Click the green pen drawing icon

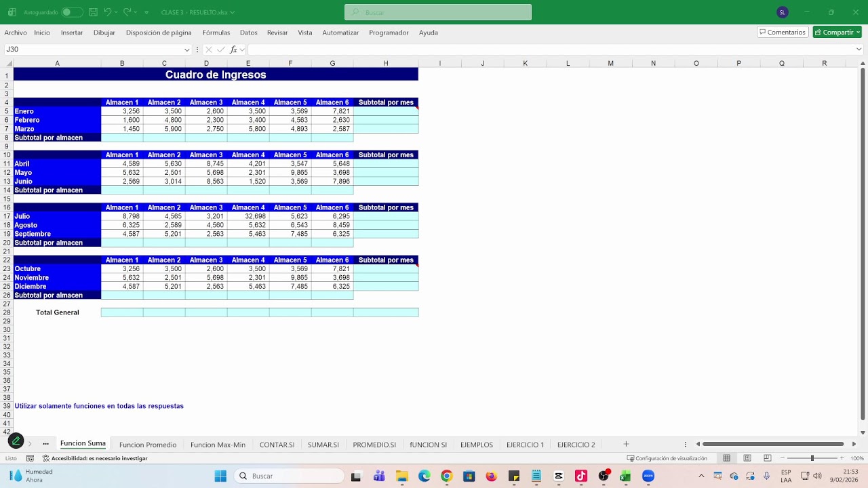(x=16, y=441)
